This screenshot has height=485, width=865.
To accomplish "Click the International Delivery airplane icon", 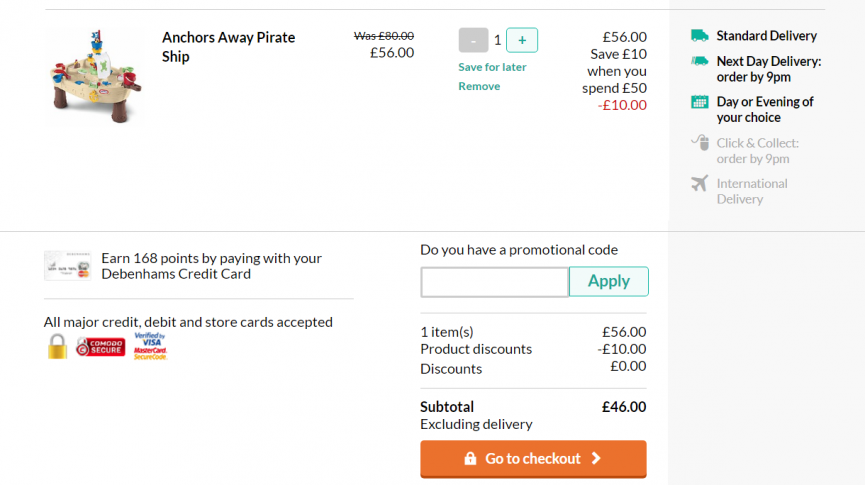I will click(x=700, y=183).
